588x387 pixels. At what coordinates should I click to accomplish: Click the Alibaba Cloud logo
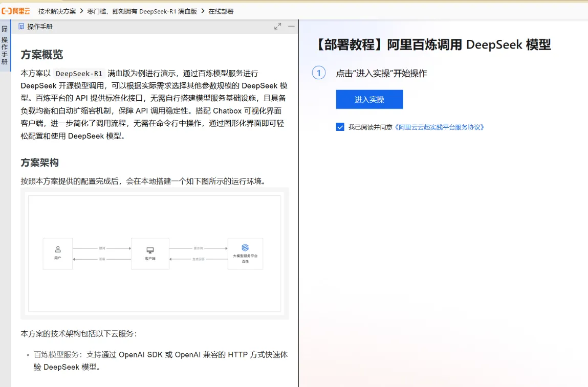tap(16, 11)
